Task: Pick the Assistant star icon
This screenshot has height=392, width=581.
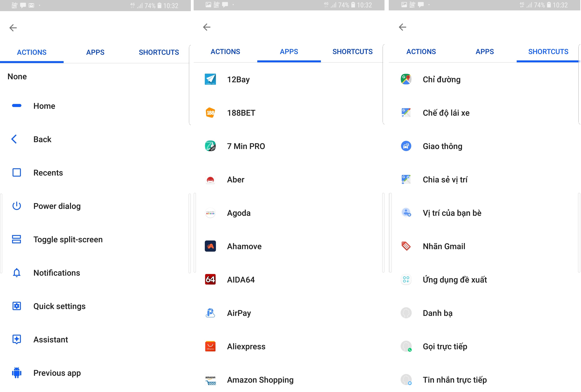Action: pos(17,339)
